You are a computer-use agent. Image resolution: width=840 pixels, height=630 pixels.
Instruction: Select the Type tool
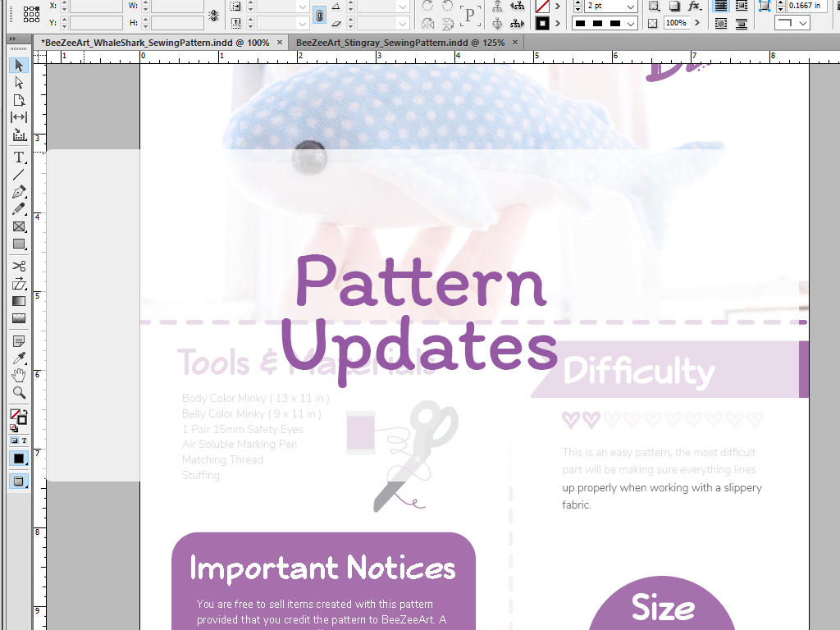pyautogui.click(x=19, y=157)
